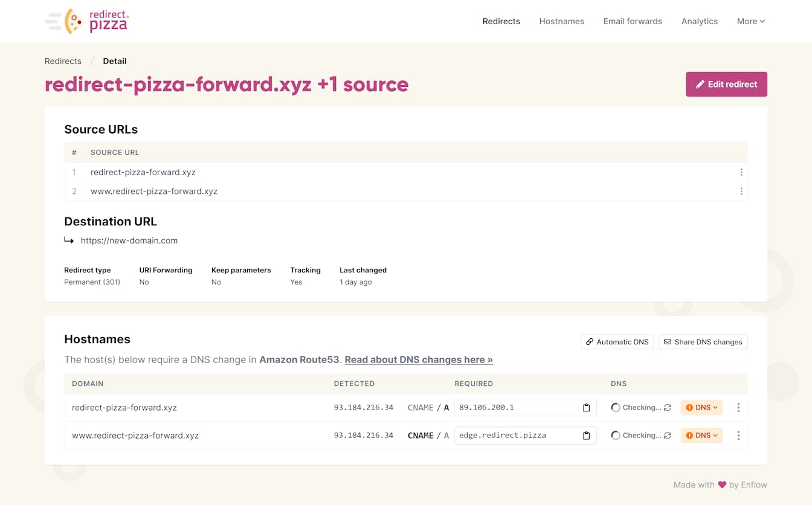Open the Analytics page
The image size is (812, 505).
[699, 21]
